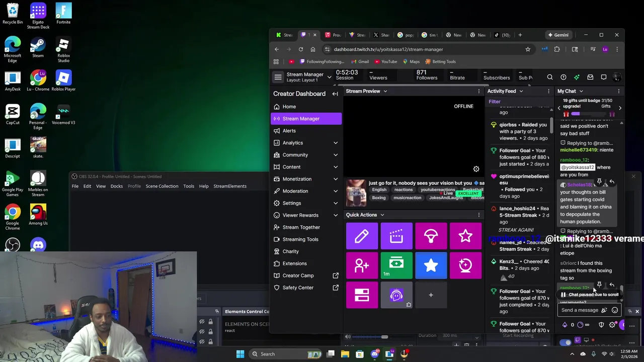
Task: Click the clapperboard Clip quick action tile
Action: pos(396,236)
